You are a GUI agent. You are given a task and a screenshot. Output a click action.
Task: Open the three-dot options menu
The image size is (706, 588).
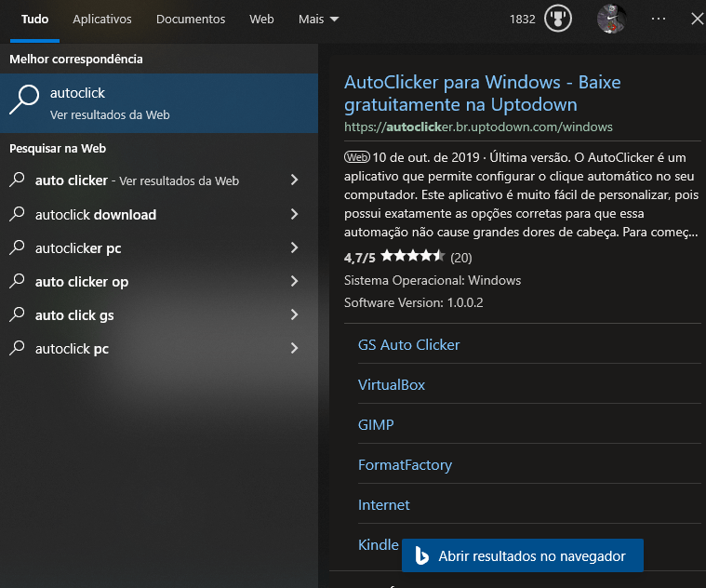pos(659,19)
